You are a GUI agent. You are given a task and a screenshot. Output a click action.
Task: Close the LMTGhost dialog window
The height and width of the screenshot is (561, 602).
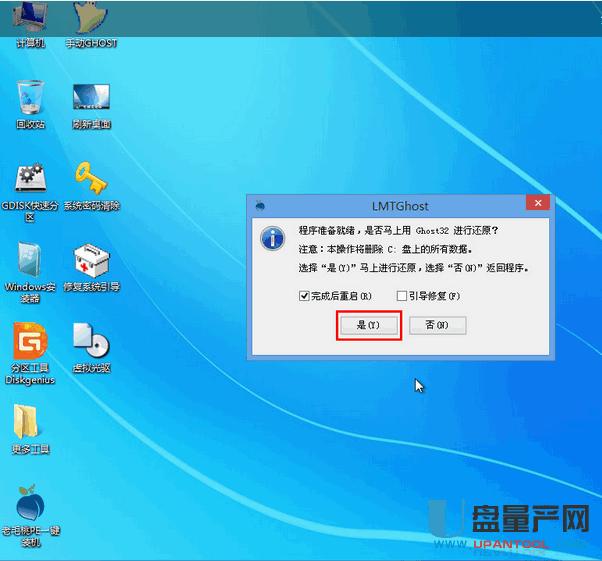(x=537, y=205)
